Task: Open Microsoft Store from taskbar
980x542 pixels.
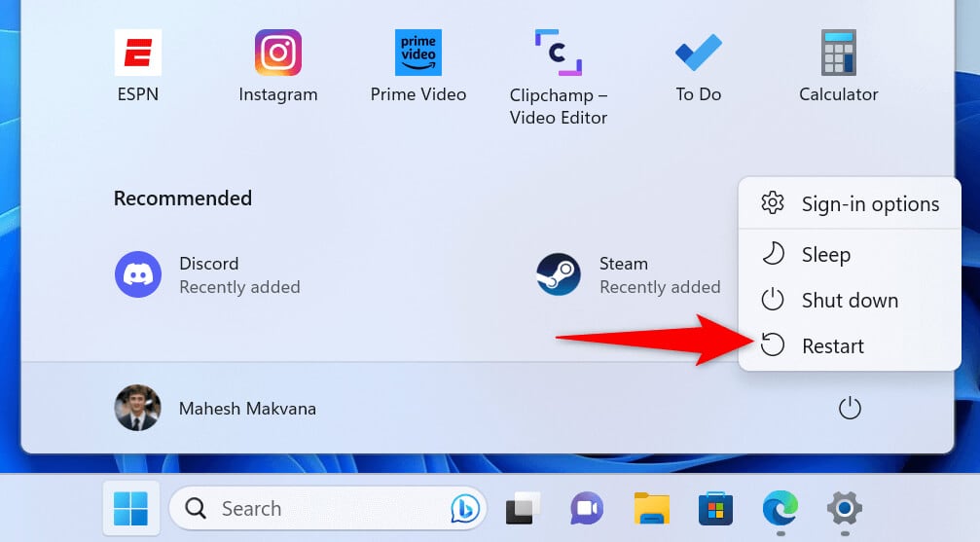Action: pos(715,508)
